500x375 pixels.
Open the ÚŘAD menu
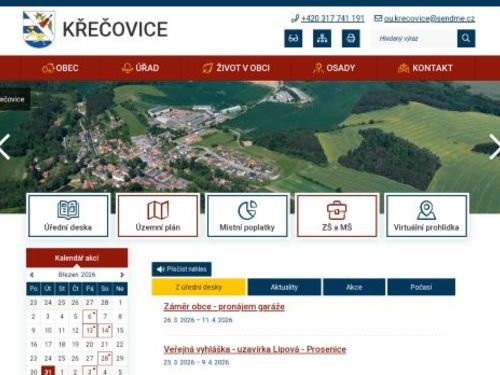point(140,68)
